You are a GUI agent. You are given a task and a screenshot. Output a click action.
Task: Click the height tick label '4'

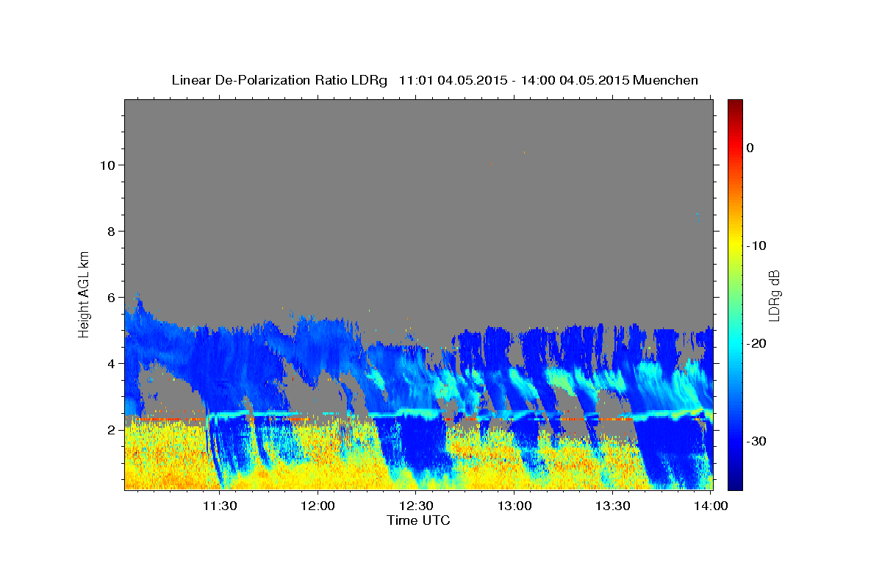pos(113,363)
